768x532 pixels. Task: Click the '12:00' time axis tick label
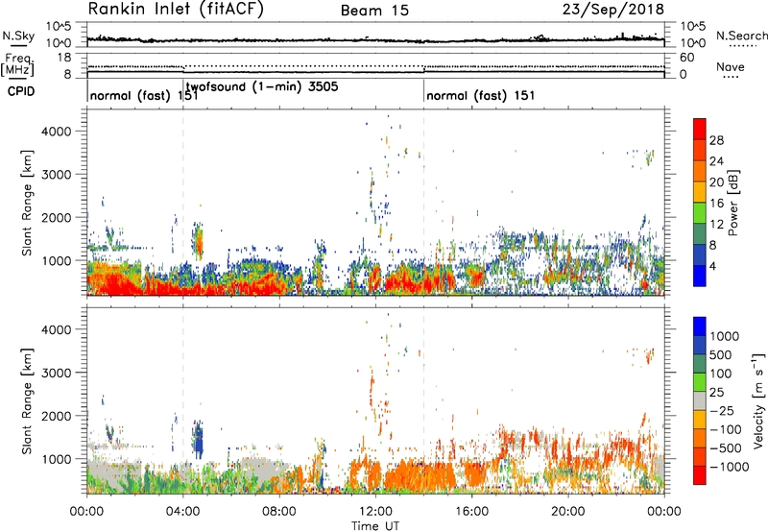(375, 512)
